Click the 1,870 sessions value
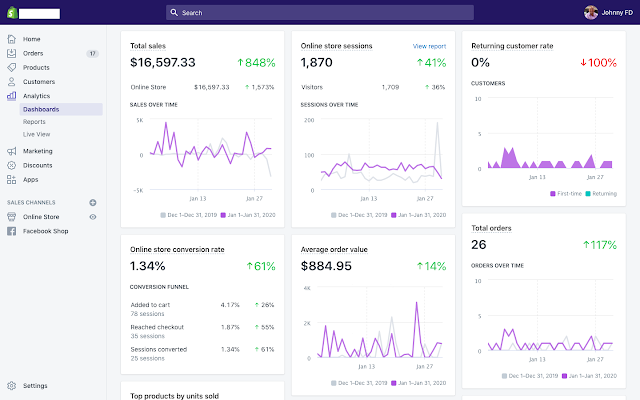The width and height of the screenshot is (640, 400). pyautogui.click(x=316, y=62)
